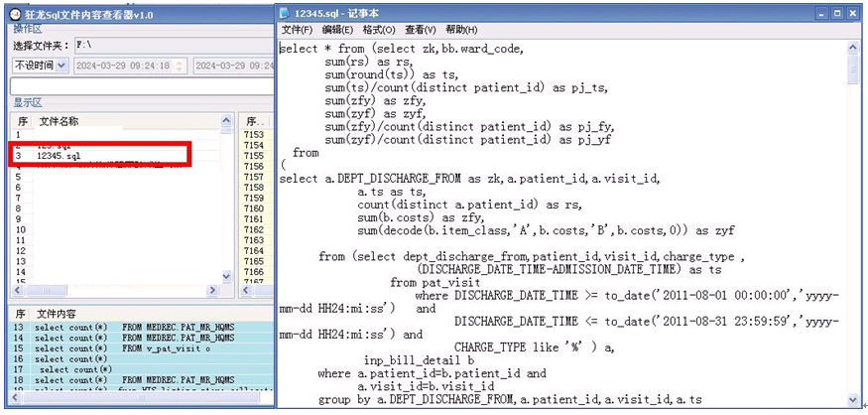Viewport: 868px width, 415px height.
Task: Click 'a.visit_id=b.visit_id' line in Notepad
Action: [x=426, y=387]
